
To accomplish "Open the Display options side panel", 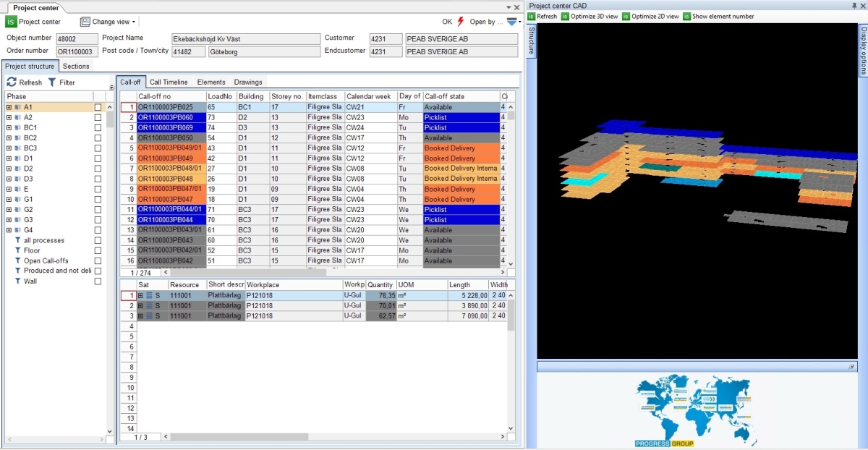I will (863, 51).
